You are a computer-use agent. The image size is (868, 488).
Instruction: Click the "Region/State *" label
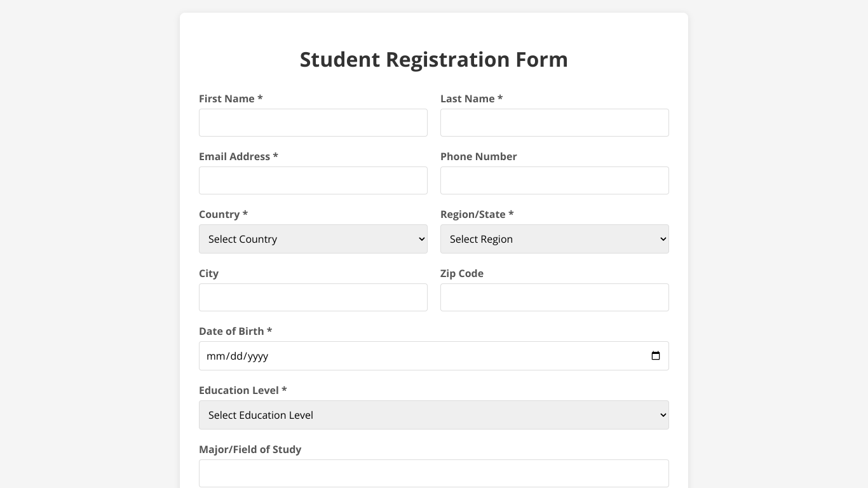477,214
